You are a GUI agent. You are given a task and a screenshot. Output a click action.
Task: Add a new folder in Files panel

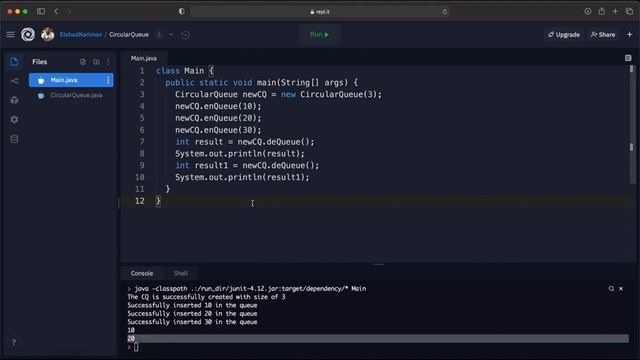(96, 62)
